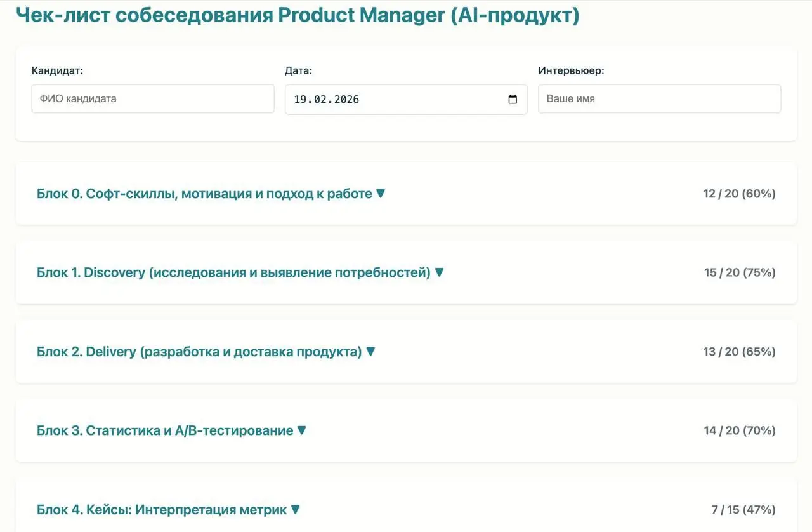Click the triangle arrow after Блок 3 title
This screenshot has height=532, width=812.
coord(302,430)
